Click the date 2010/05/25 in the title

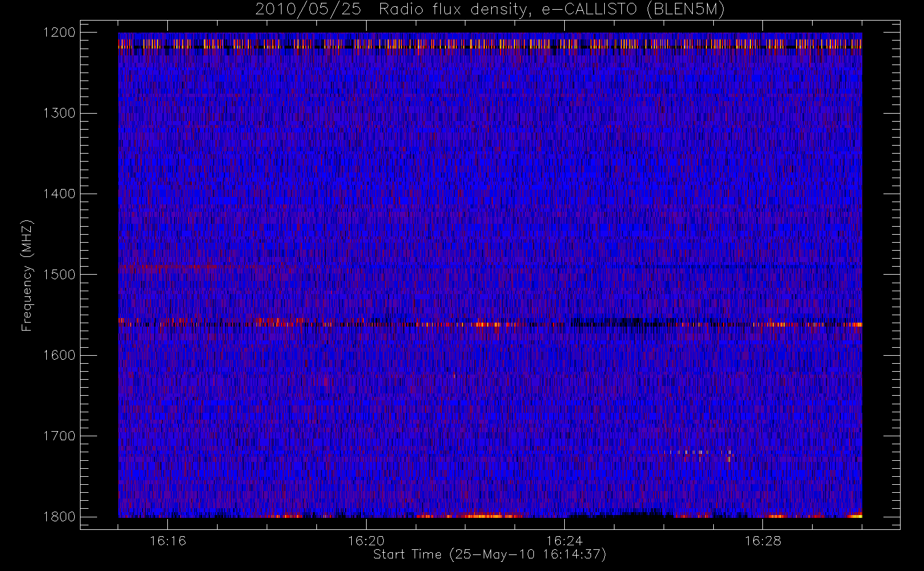point(308,10)
